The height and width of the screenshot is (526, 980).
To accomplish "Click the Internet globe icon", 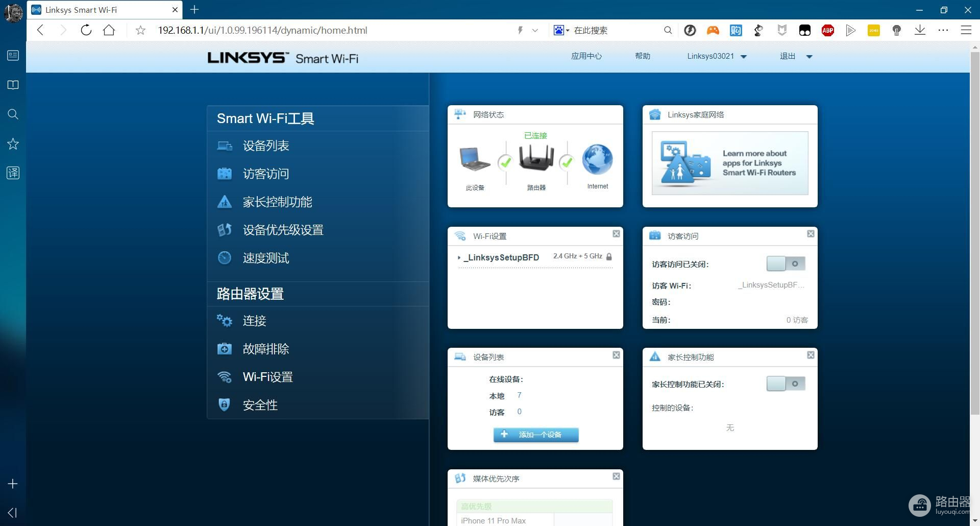I will point(597,159).
